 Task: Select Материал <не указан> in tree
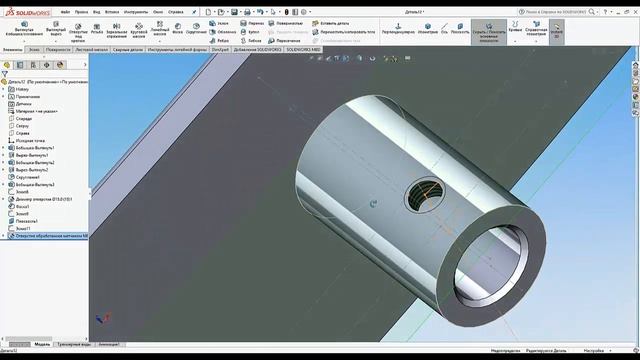coord(33,111)
